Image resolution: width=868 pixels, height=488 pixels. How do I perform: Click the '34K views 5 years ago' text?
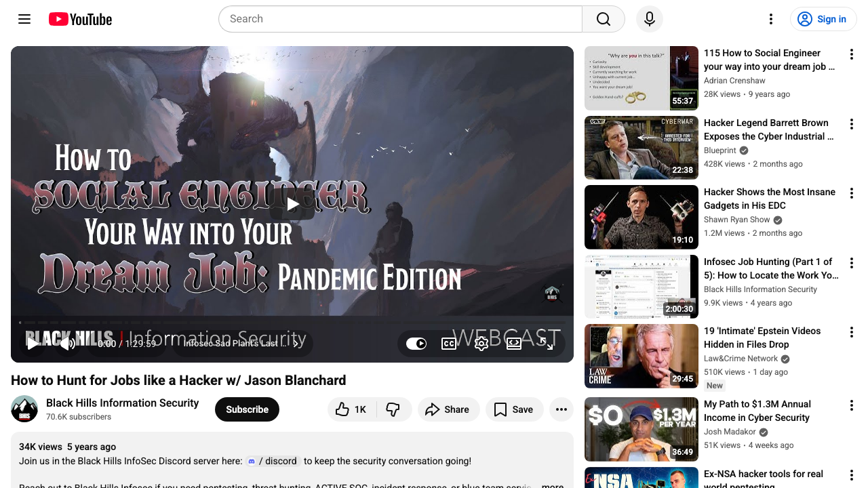click(67, 447)
